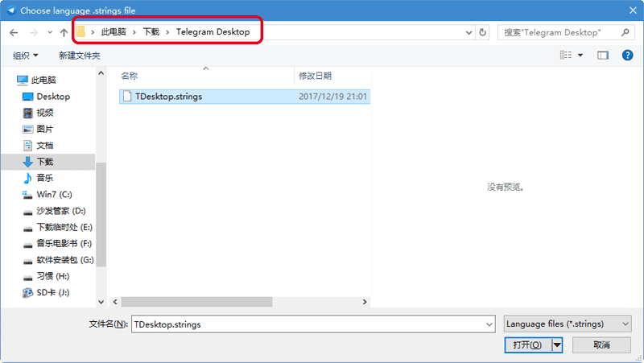This screenshot has height=363, width=644.
Task: Click the folder icon in address bar
Action: click(x=81, y=31)
